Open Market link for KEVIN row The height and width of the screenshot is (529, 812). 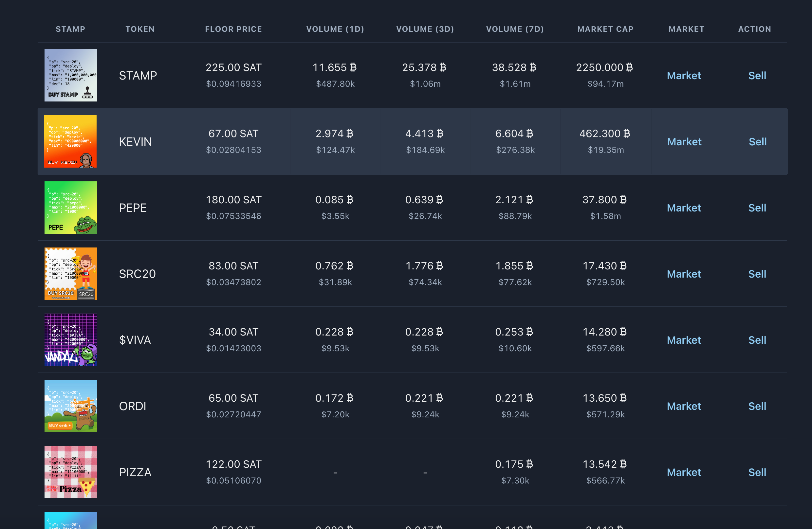(x=684, y=142)
